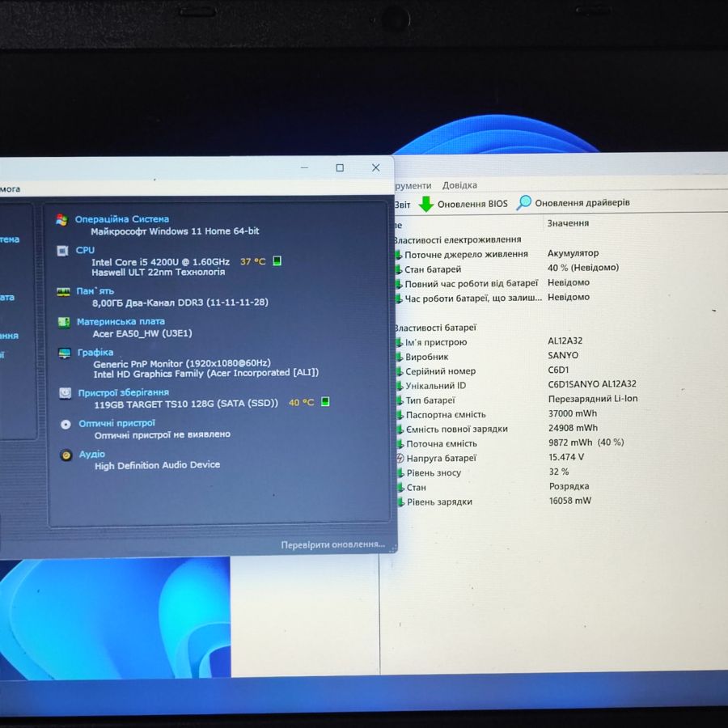Click 8,00ГБ Два-Канал DDR3 text
Viewport: 728px width, 728px height.
click(x=180, y=303)
